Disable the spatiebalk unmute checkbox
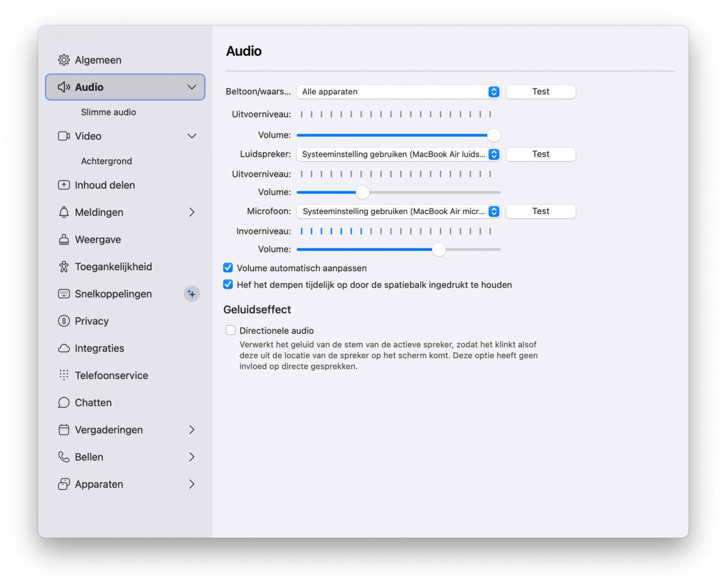Image resolution: width=727 pixels, height=588 pixels. click(228, 285)
